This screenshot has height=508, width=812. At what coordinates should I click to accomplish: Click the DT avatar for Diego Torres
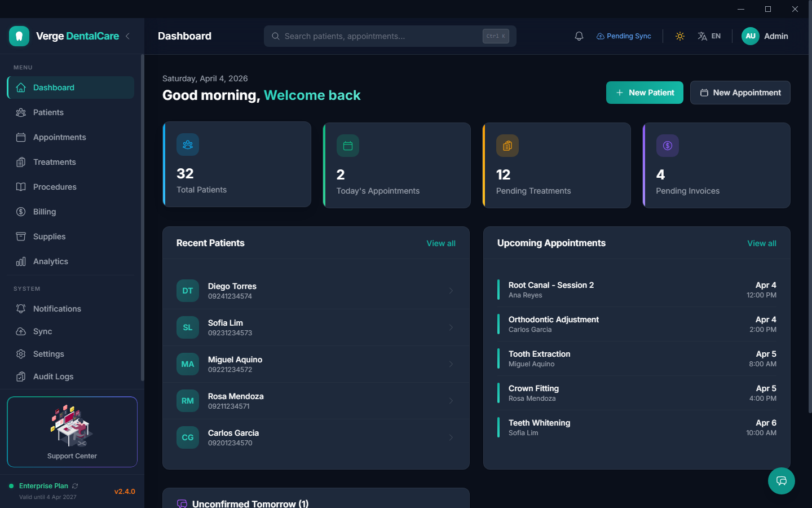coord(188,291)
